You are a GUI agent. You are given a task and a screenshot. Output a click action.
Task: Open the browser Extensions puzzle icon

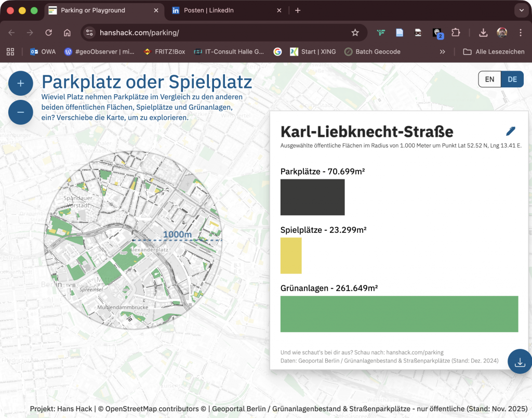point(456,33)
